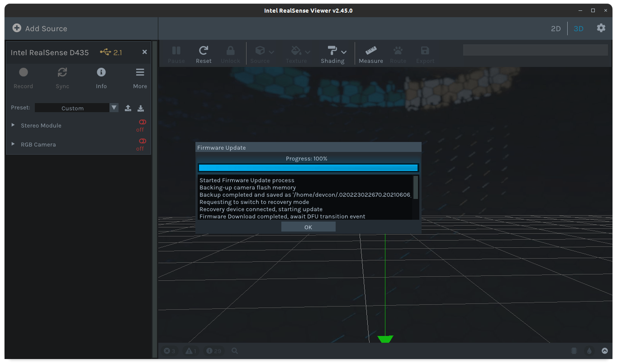The height and width of the screenshot is (364, 617).
Task: Click the search magnifier in status bar
Action: pyautogui.click(x=235, y=351)
